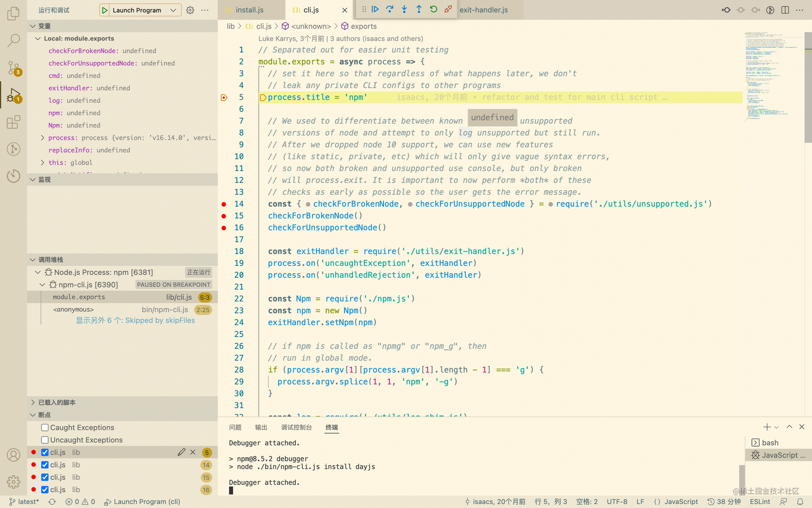Remove breakpoint dot on editor line 14
Screen dimensions: 812x508
(x=224, y=204)
